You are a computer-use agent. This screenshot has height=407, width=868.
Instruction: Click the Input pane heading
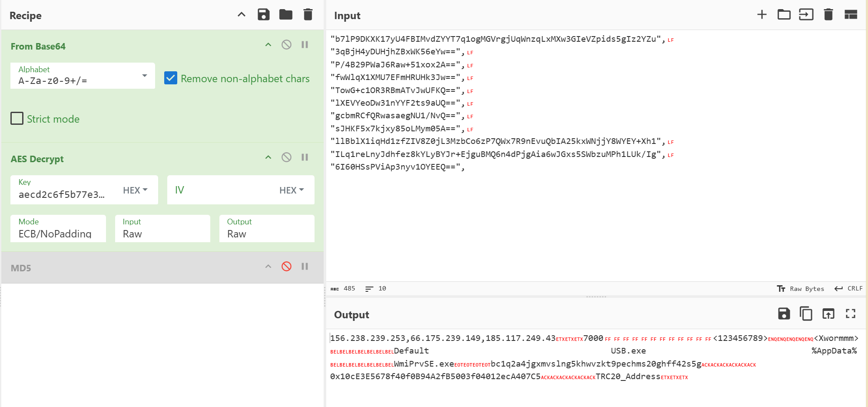(x=347, y=16)
